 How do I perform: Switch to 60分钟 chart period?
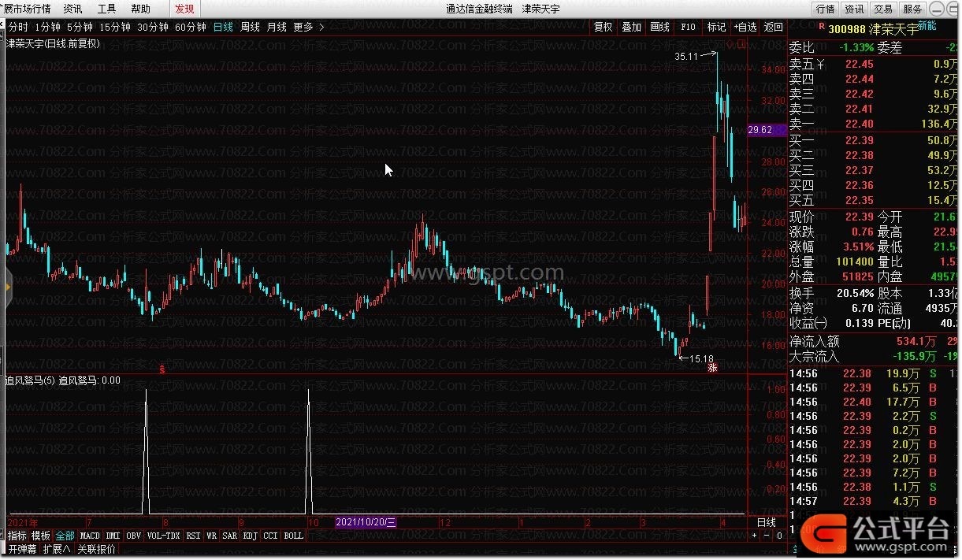tap(191, 27)
